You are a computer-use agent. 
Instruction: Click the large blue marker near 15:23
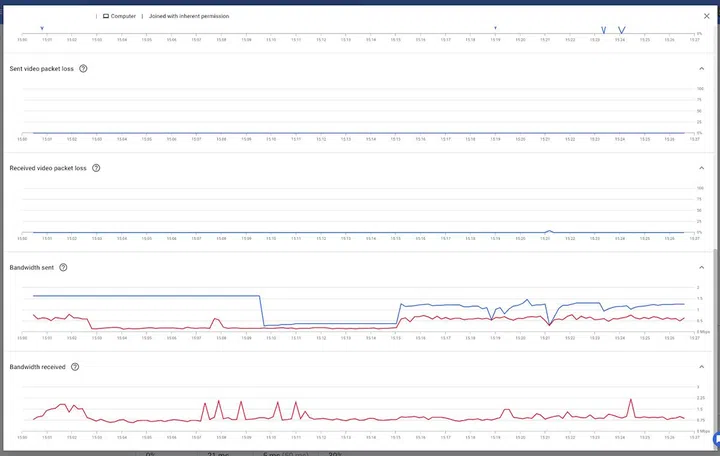[603, 30]
